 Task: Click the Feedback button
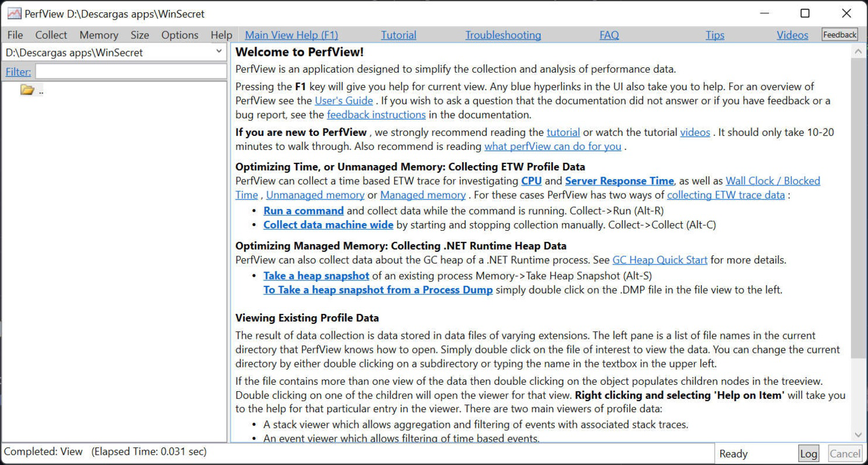840,34
